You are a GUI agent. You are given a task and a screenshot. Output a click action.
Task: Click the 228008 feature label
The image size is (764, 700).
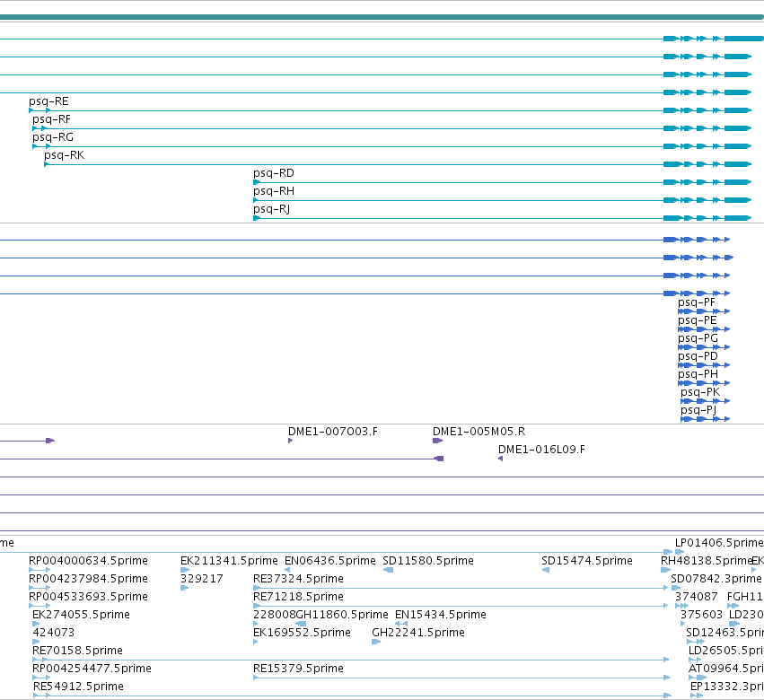point(275,615)
